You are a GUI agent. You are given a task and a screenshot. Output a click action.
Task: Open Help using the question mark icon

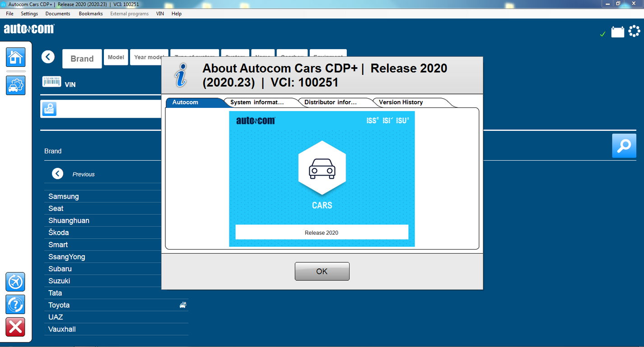coord(15,304)
